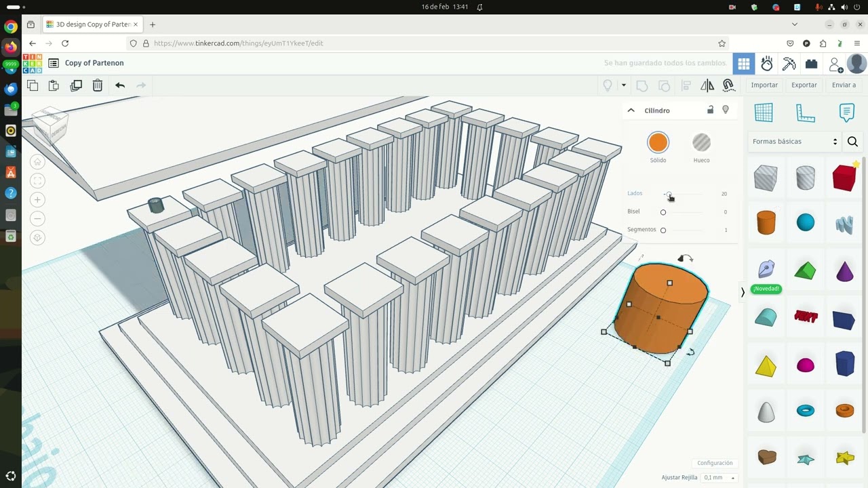The image size is (868, 488).
Task: Click the Exportar button
Action: point(804,85)
